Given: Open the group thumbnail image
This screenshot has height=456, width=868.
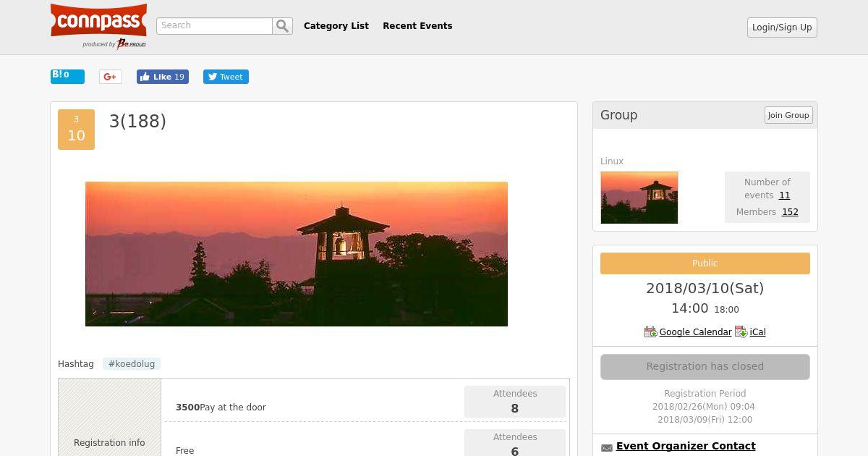Looking at the screenshot, I should 639,198.
